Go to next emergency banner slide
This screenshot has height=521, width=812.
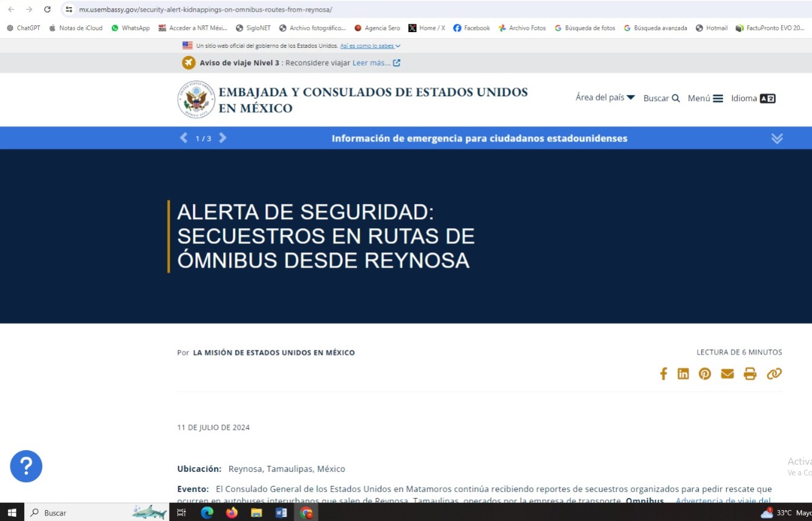tap(222, 138)
